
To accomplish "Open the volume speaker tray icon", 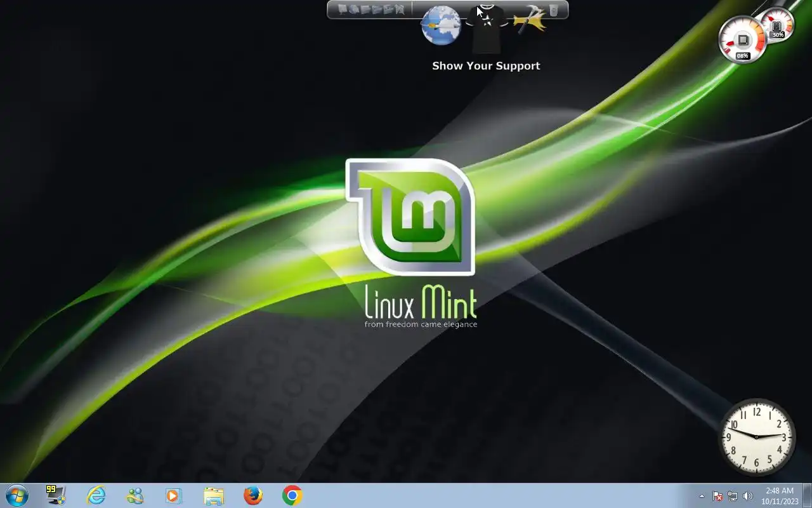I will coord(747,496).
